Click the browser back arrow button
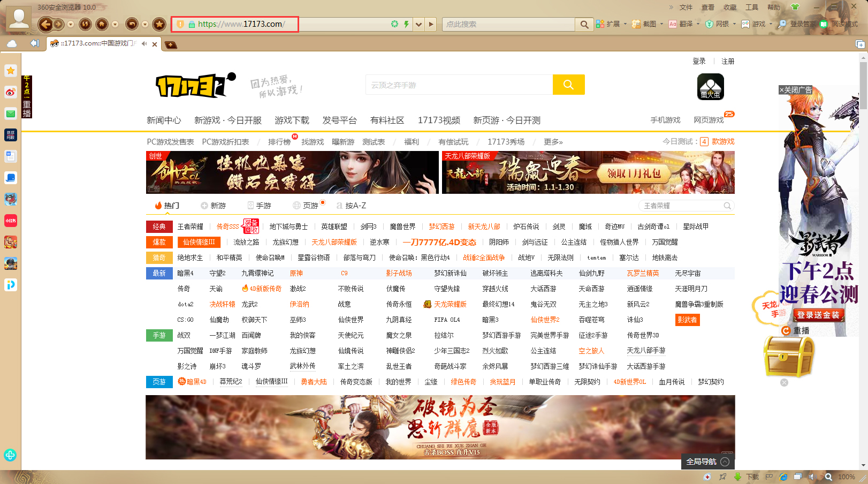 (45, 24)
